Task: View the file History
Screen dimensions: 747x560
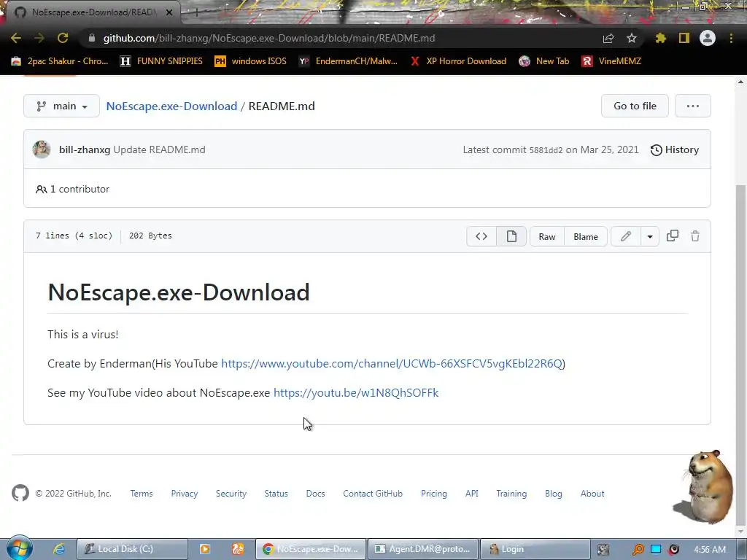Action: click(x=675, y=149)
